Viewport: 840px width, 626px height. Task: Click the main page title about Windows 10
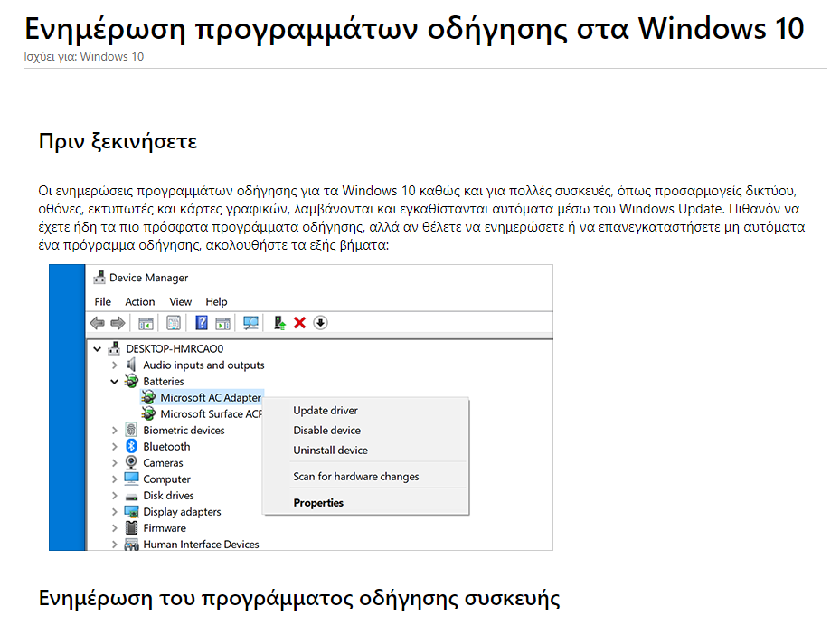[414, 28]
